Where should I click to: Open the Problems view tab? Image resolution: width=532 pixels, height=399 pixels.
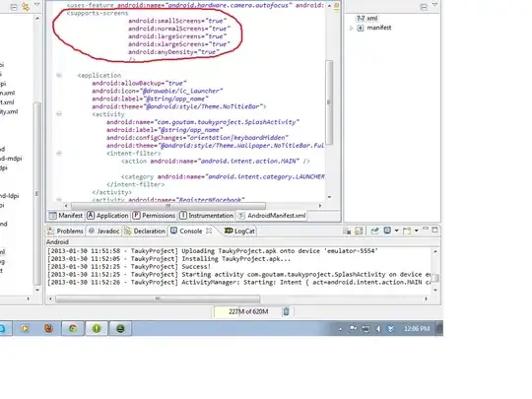pyautogui.click(x=65, y=232)
